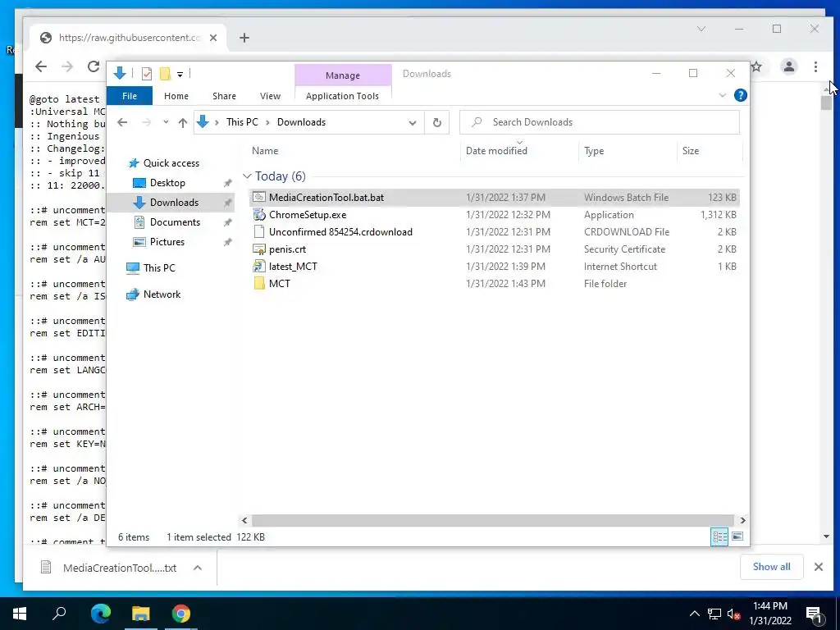Screen dimensions: 840x630
Task: Go up one folder level
Action: click(183, 122)
